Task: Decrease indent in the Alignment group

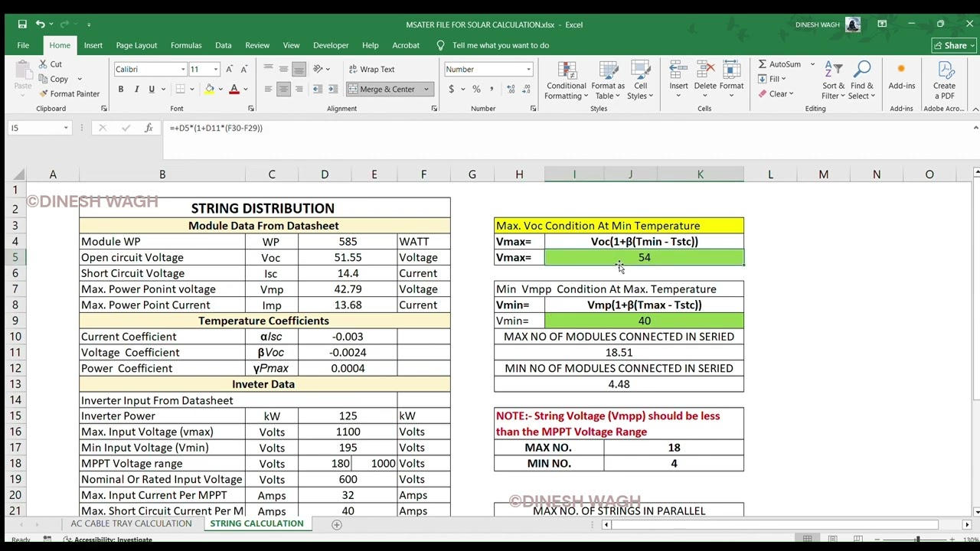Action: [318, 89]
